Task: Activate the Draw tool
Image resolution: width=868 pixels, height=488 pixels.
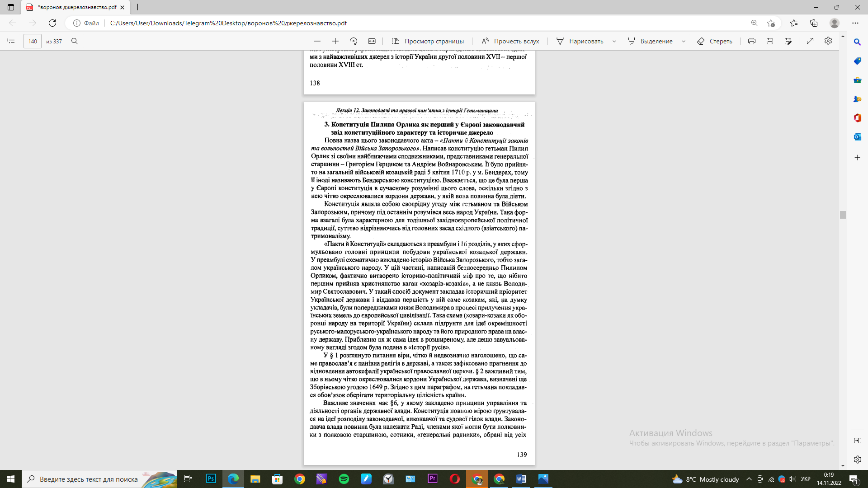Action: [580, 41]
